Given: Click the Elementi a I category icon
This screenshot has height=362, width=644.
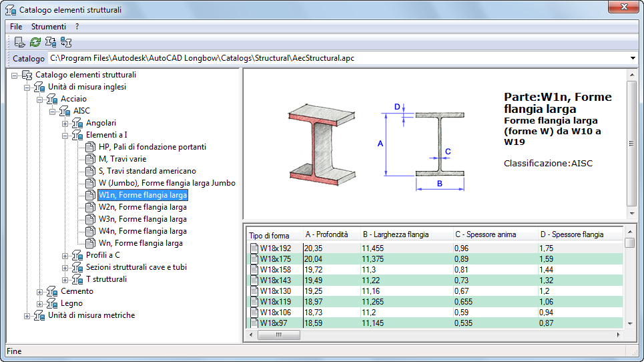Looking at the screenshot, I should click(x=77, y=135).
